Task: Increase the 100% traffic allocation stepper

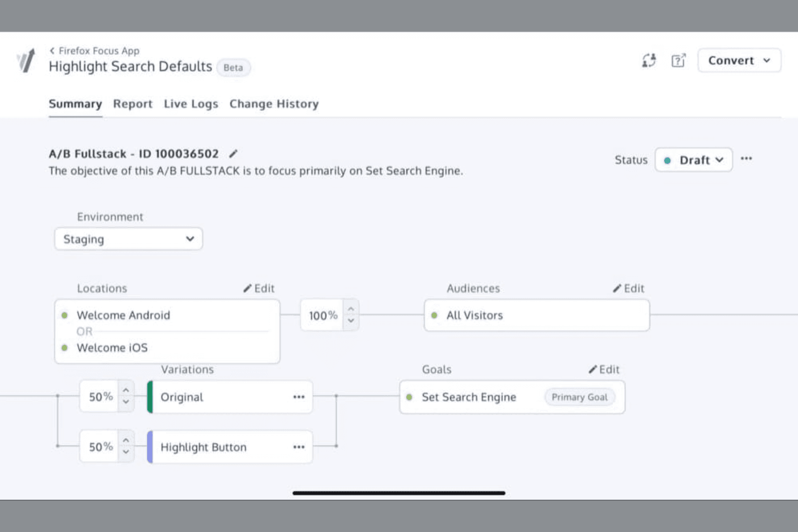Action: coord(351,309)
